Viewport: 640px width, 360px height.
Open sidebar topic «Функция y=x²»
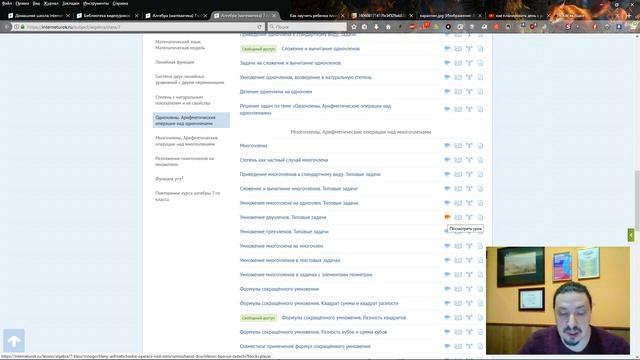169,179
